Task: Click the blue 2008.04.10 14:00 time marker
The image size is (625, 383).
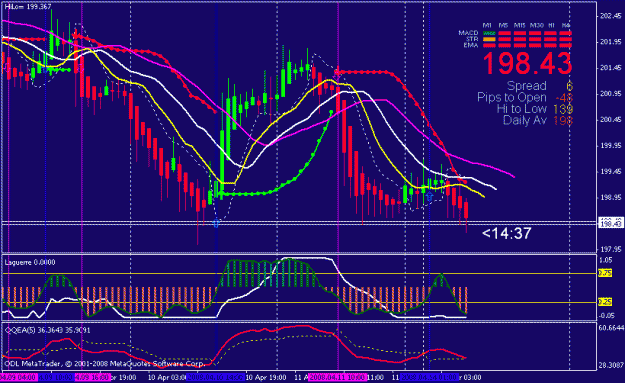Action: click(215, 377)
